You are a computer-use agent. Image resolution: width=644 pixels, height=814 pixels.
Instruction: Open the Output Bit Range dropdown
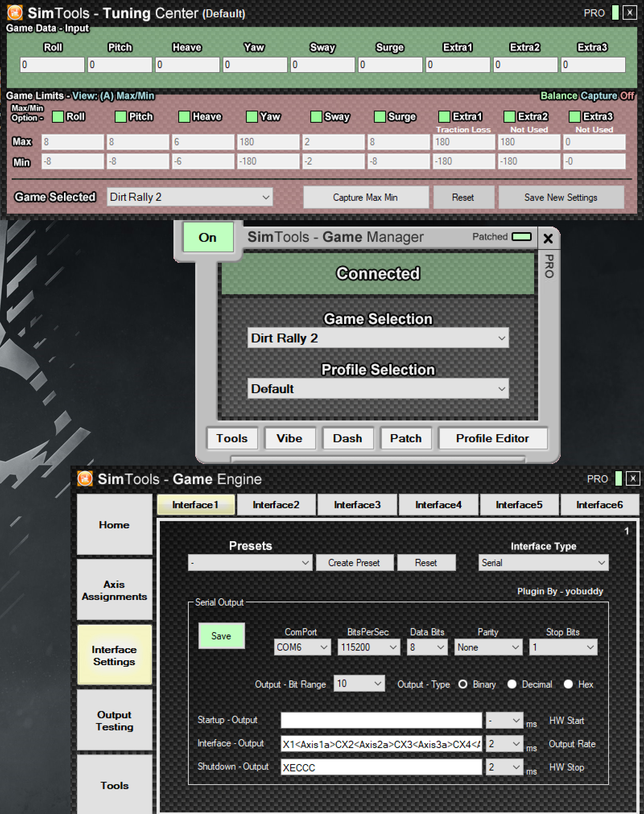[x=359, y=683]
